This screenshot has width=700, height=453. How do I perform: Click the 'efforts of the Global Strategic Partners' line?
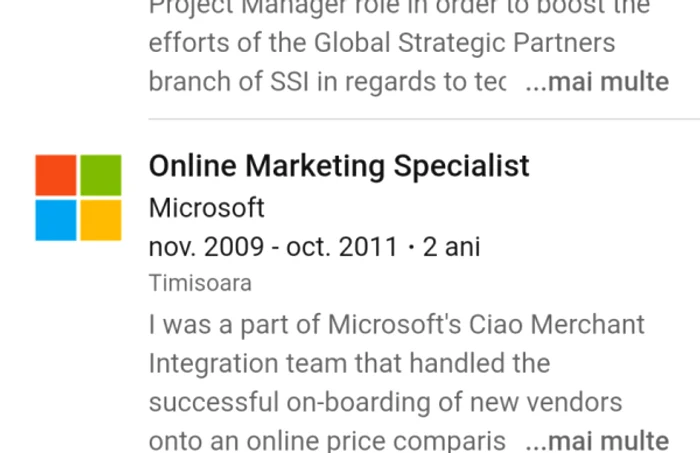click(382, 43)
